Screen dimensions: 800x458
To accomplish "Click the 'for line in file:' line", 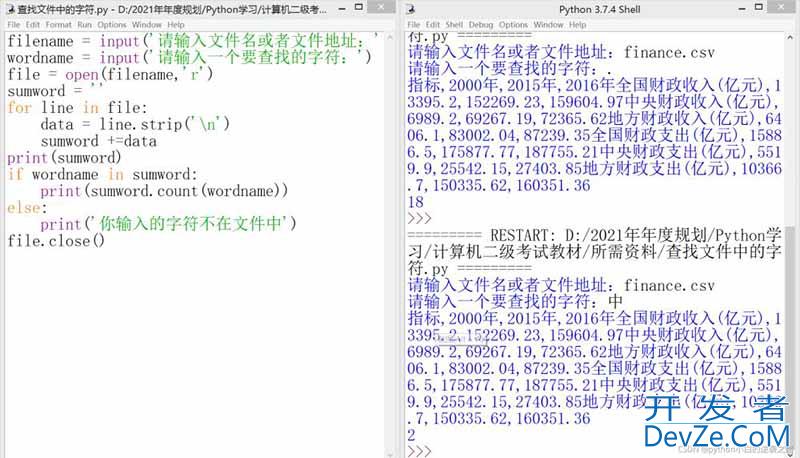I will 77,108.
